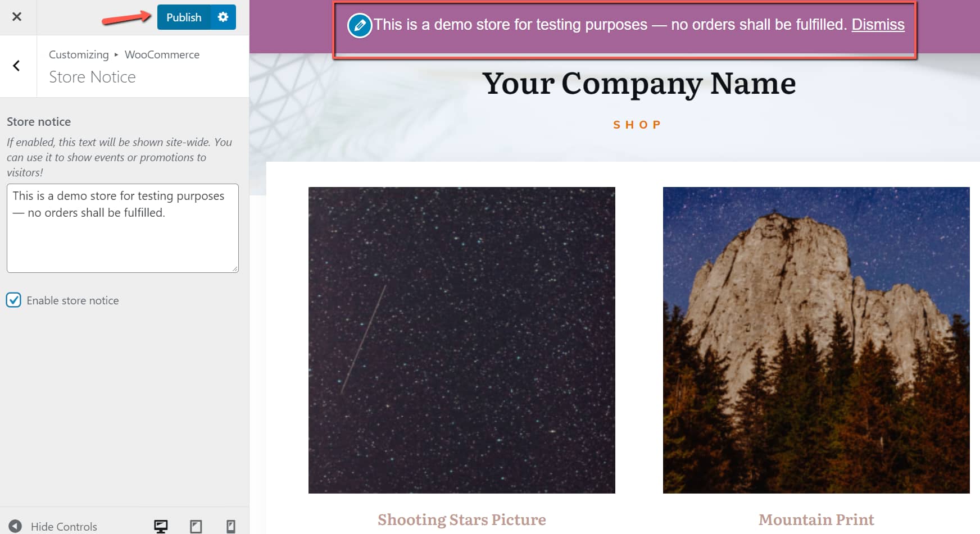Open publish settings gear icon
The width and height of the screenshot is (980, 534).
(x=223, y=17)
